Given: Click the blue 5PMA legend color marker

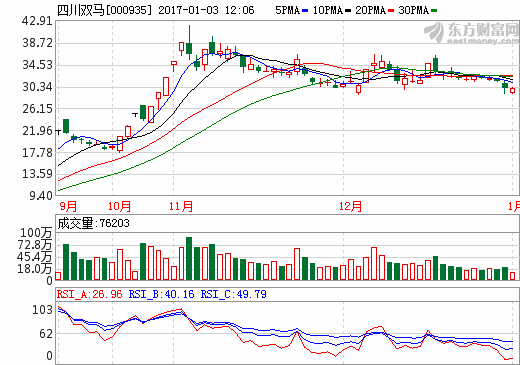Looking at the screenshot, I should (x=305, y=11).
